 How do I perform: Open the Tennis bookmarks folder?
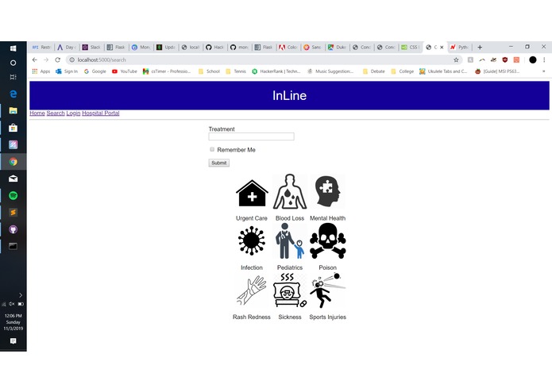tap(236, 71)
